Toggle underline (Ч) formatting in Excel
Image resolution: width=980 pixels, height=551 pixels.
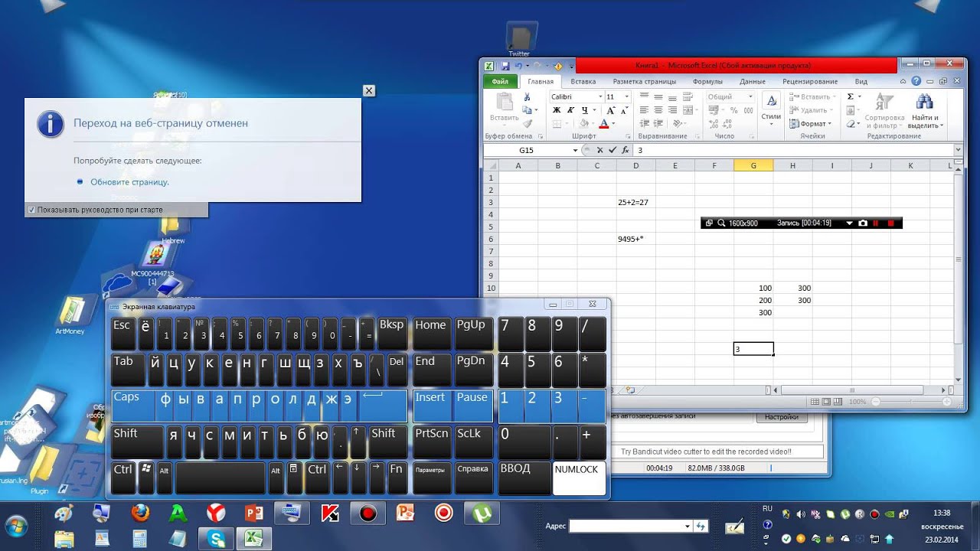point(584,110)
